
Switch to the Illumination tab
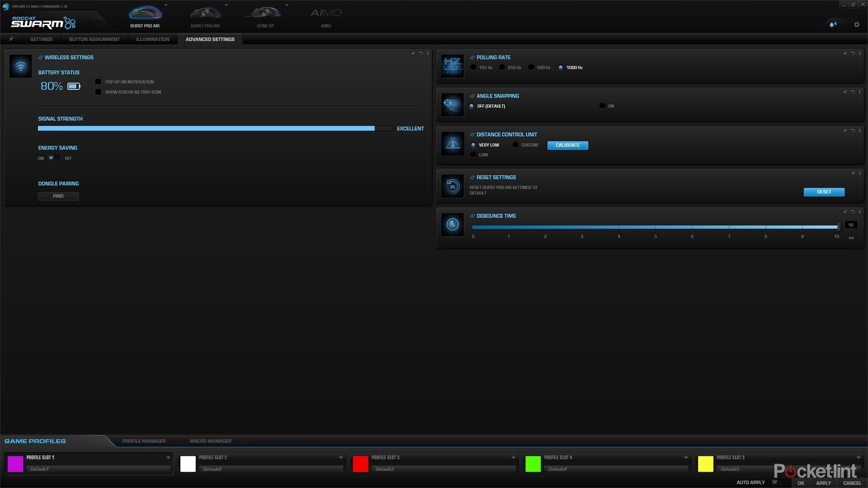click(152, 39)
